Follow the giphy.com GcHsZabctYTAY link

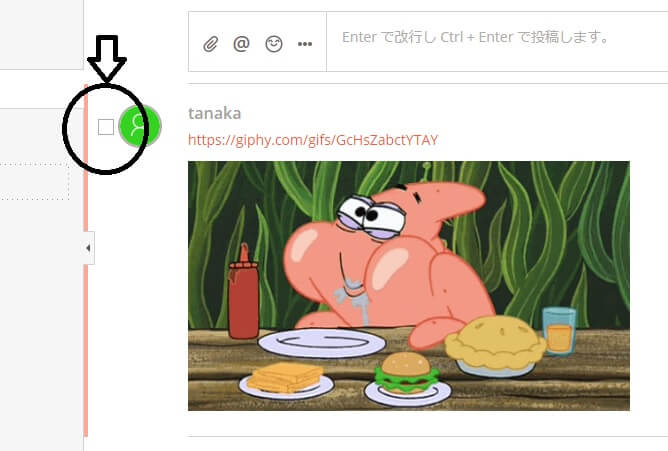[313, 140]
